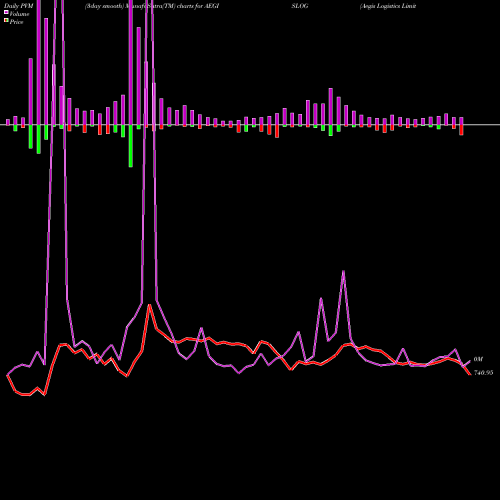Select the 'Price' legend label
The image size is (500, 500).
coord(16,22)
